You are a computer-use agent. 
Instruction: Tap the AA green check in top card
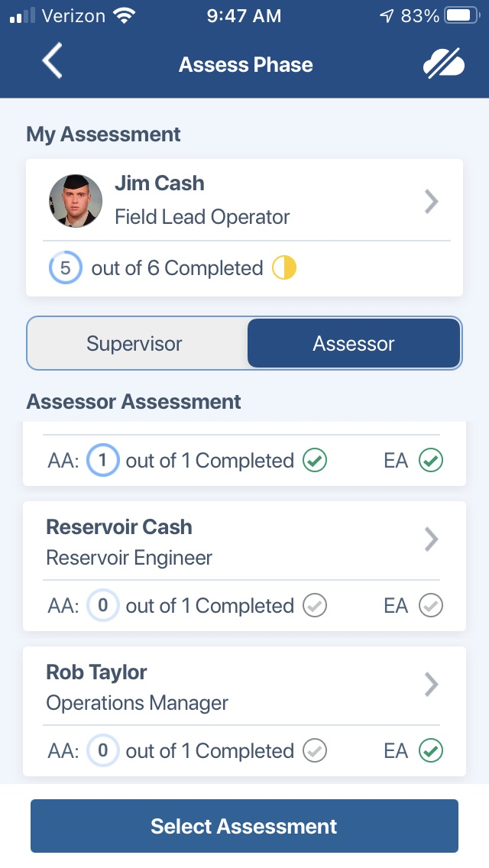coord(315,460)
